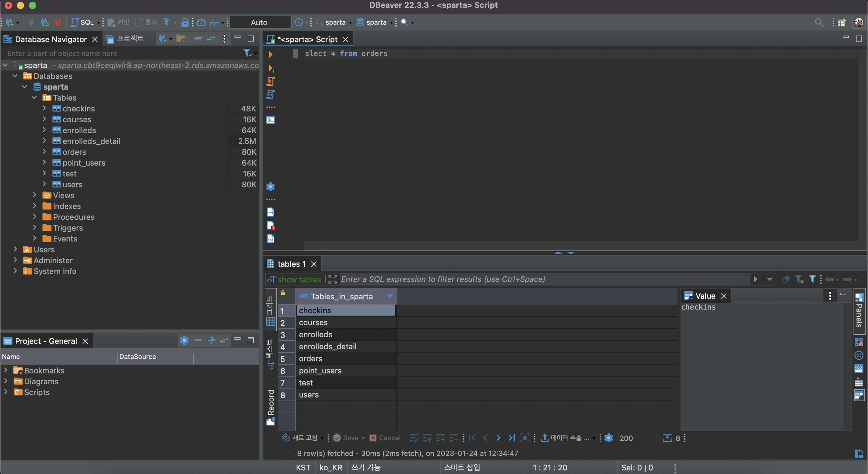The height and width of the screenshot is (474, 868).
Task: Click the collapse-all icon in Database Navigator
Action: pos(198,39)
